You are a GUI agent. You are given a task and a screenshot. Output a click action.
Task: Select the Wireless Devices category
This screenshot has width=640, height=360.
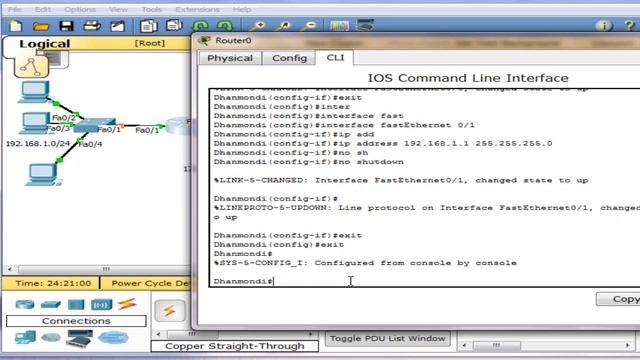point(102,304)
